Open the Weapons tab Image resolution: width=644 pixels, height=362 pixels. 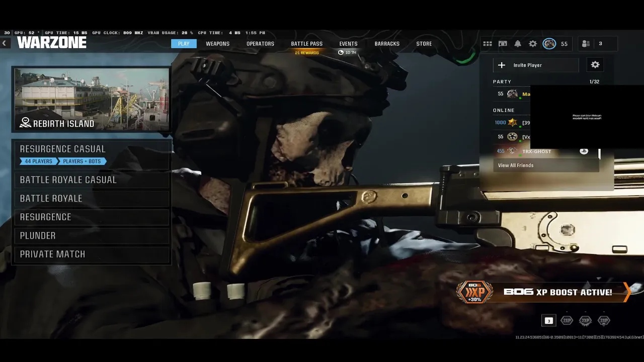pyautogui.click(x=217, y=44)
